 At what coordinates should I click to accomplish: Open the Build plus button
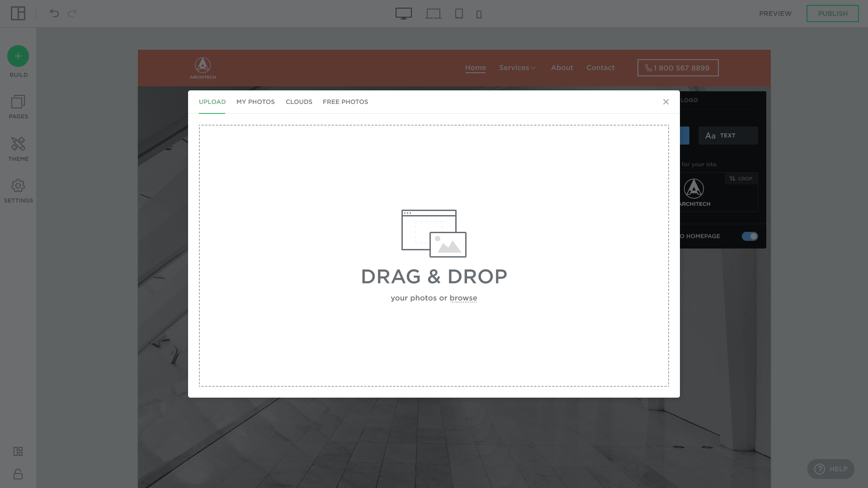18,56
